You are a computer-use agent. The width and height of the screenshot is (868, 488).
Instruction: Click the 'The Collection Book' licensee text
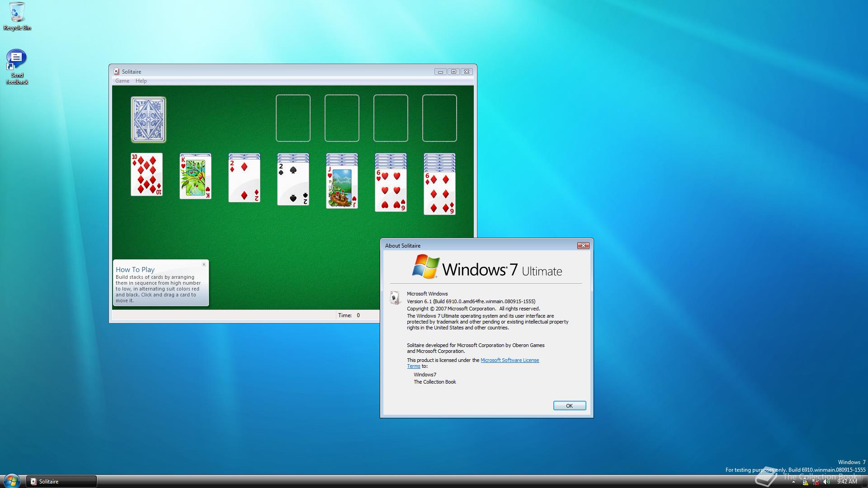pyautogui.click(x=435, y=382)
